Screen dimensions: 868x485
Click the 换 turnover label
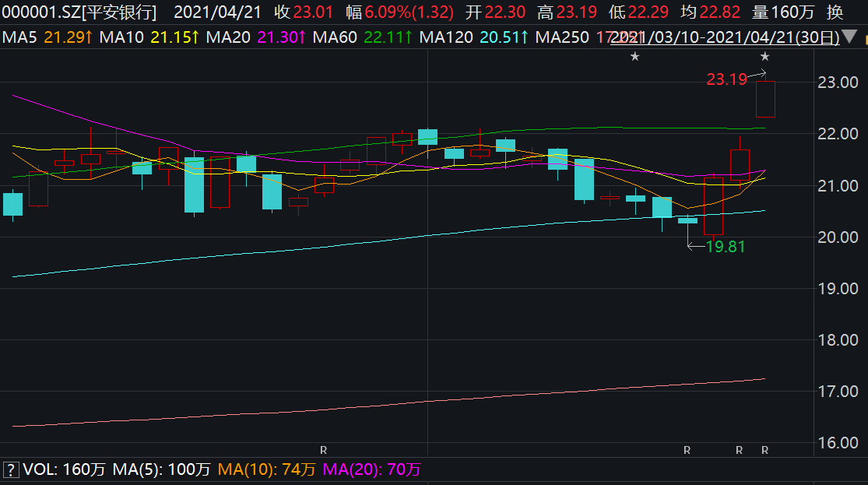835,12
